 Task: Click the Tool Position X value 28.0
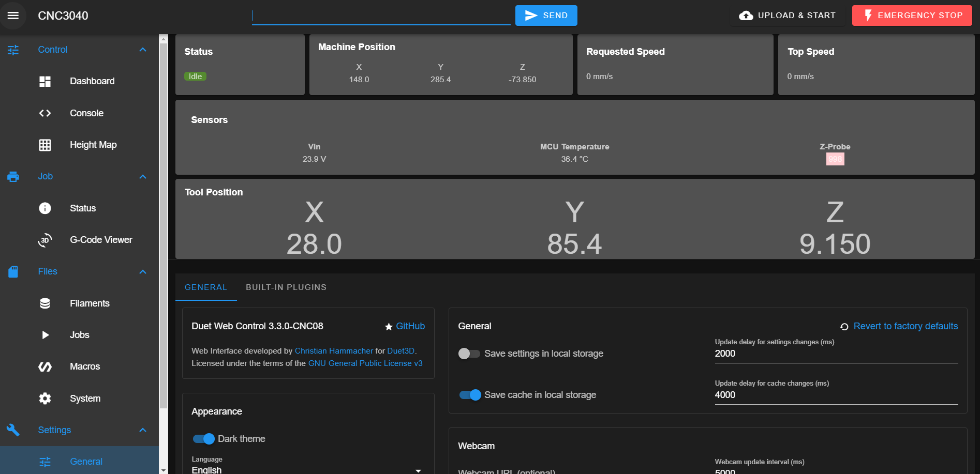(x=314, y=244)
